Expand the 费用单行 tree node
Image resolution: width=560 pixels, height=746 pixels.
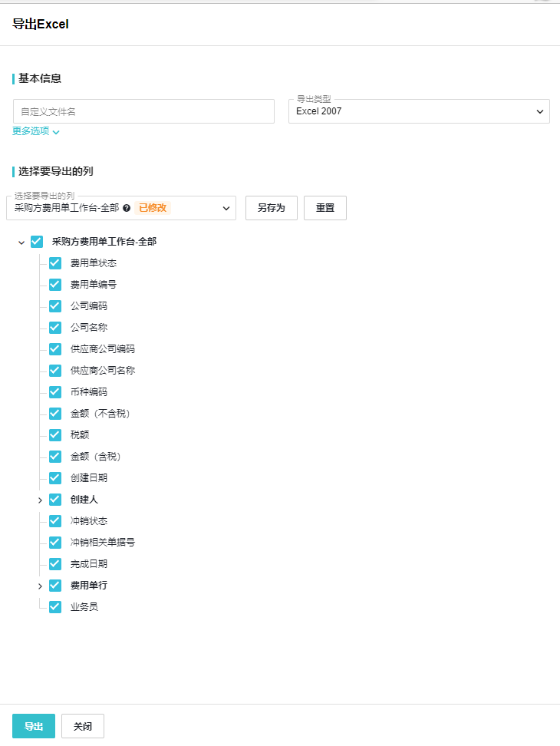tap(40, 586)
